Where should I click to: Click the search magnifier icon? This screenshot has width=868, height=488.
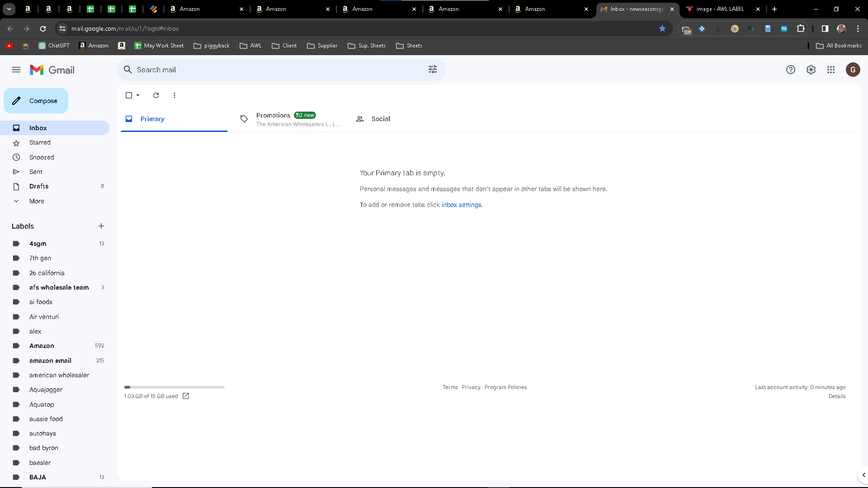(128, 70)
